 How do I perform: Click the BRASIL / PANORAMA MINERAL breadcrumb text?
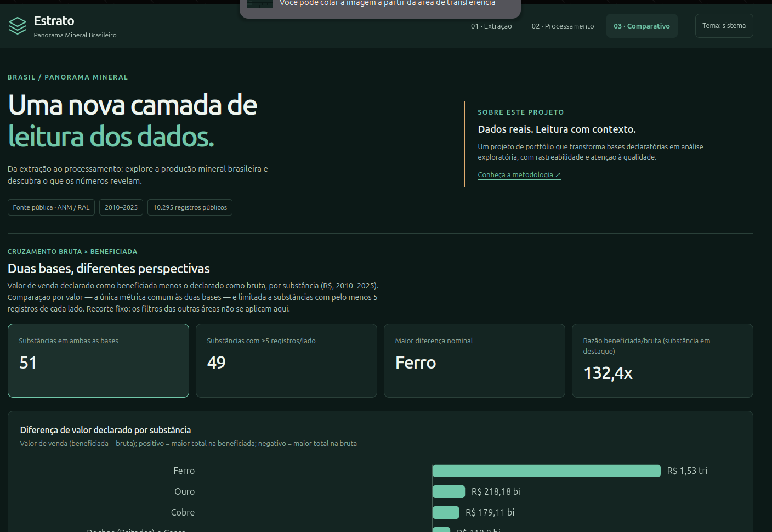coord(67,77)
